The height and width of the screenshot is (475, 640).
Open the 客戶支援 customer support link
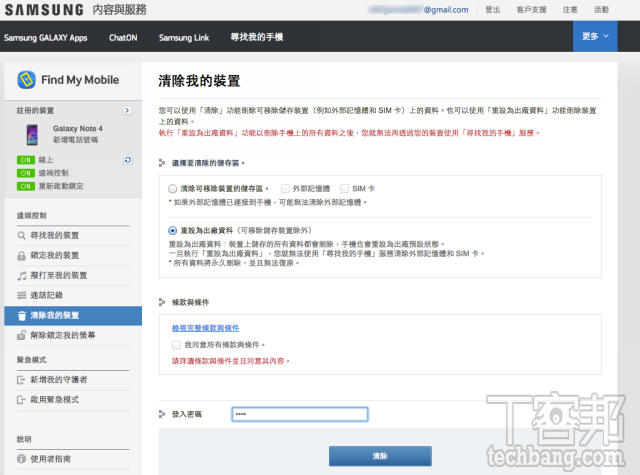531,10
